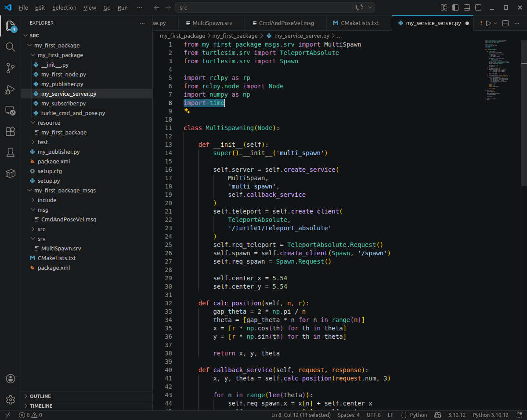Expand the TIMELINE section
This screenshot has height=420, width=527.
87,406
